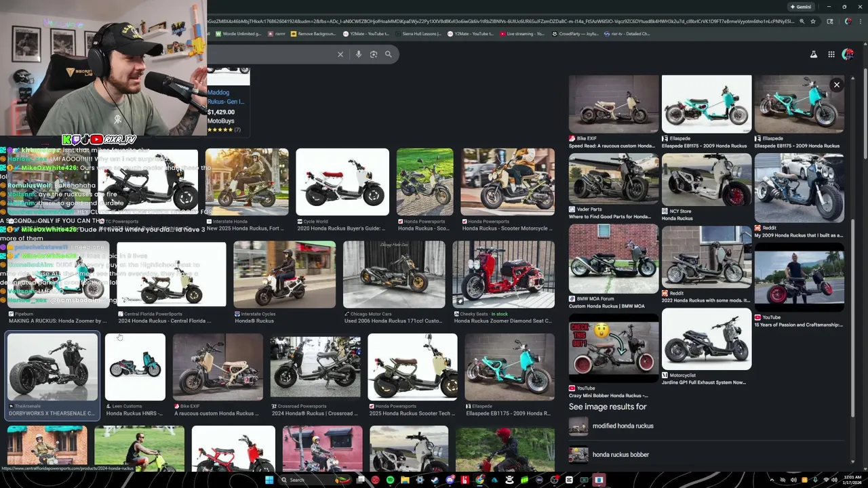The image size is (868, 488).
Task: Select the 'honda ruckus bobber' related search
Action: pos(620,454)
